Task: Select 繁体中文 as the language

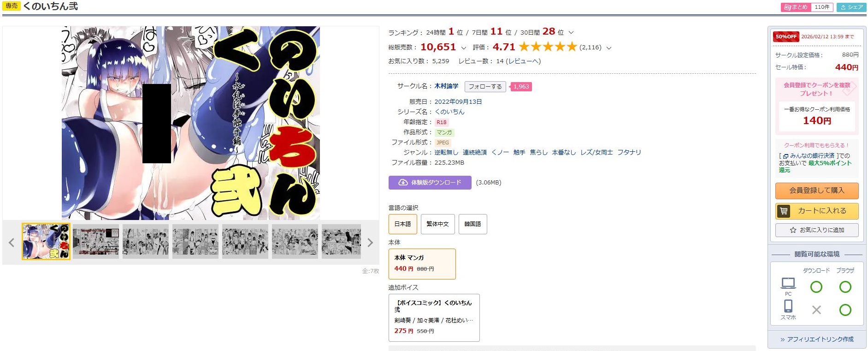Action: [x=437, y=224]
